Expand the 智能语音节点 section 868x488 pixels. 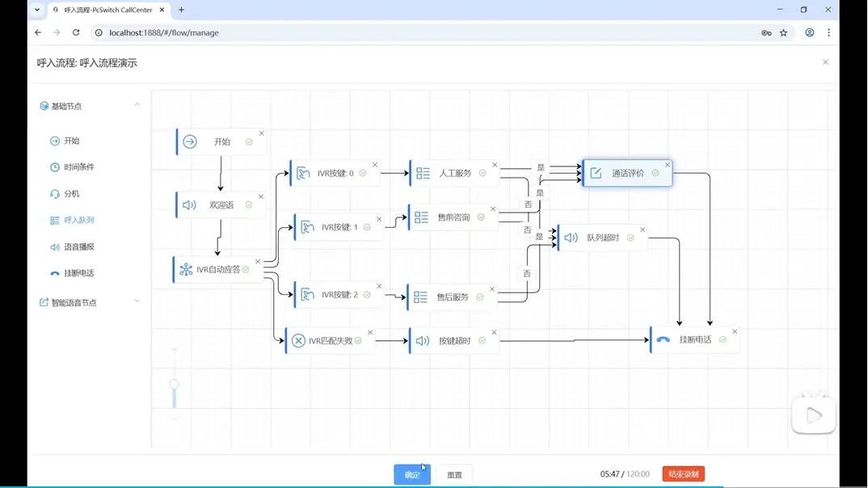137,301
